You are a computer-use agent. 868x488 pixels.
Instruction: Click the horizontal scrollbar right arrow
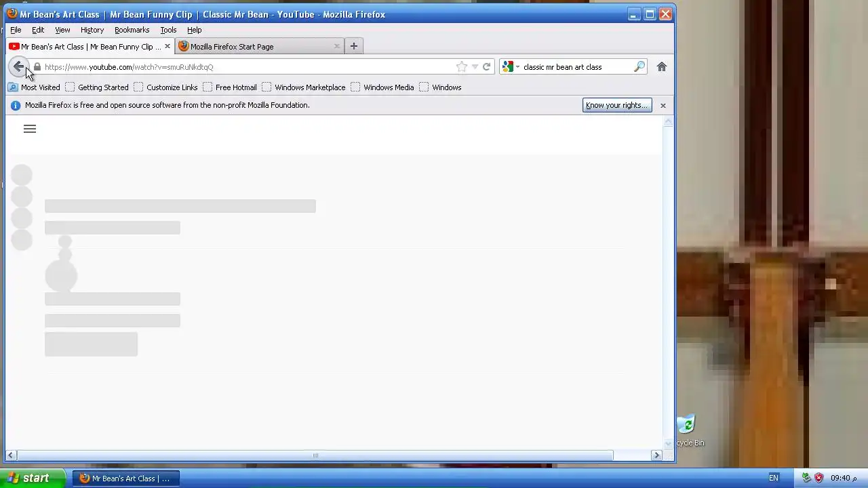[656, 455]
